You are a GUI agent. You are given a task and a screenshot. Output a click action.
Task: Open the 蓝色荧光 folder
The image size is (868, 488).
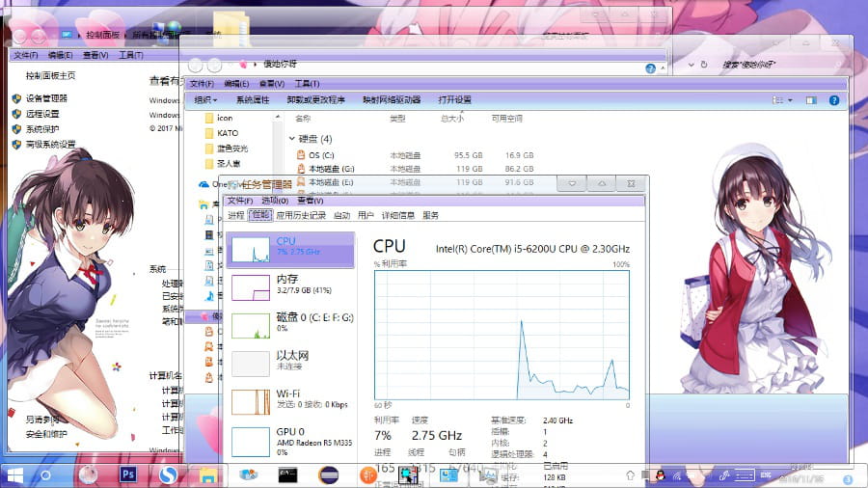(227, 149)
